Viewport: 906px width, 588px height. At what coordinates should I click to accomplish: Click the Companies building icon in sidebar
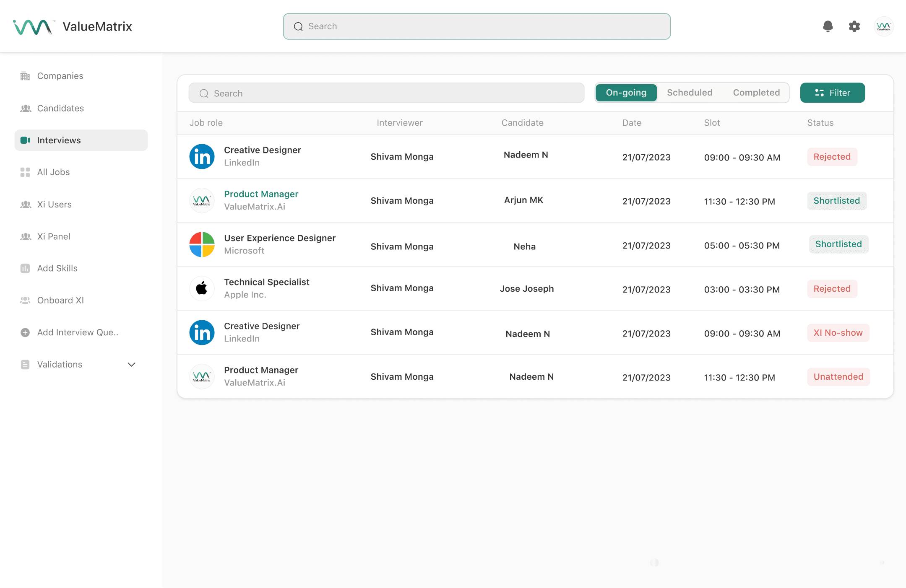point(25,76)
